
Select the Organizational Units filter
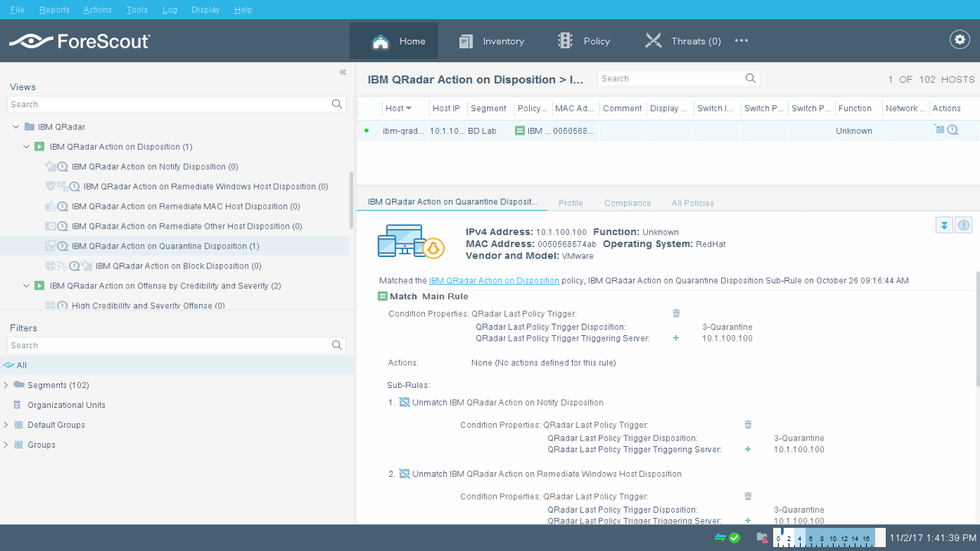[67, 405]
